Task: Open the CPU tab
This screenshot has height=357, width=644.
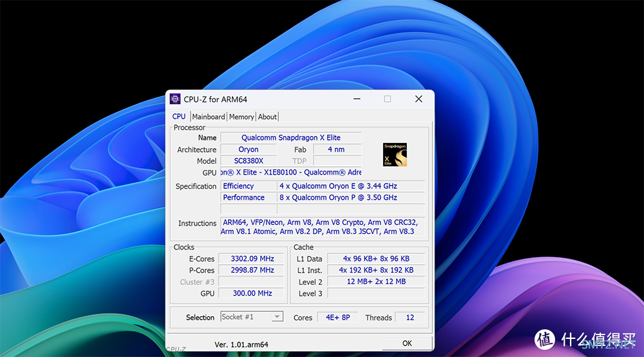Action: 178,117
